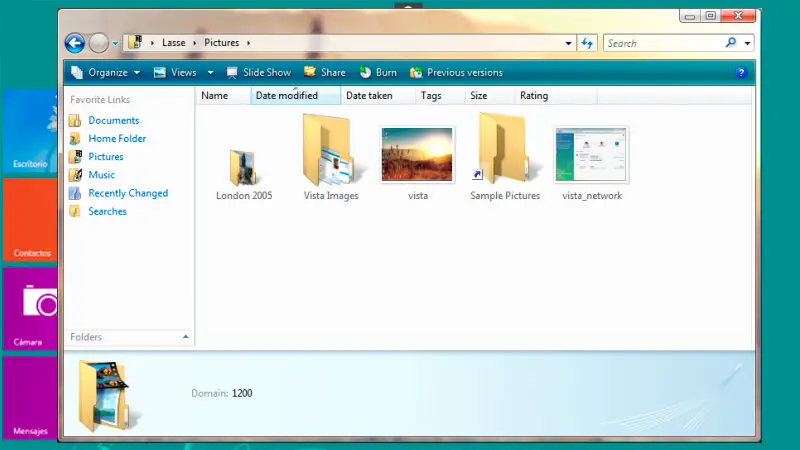Click the Burn toolbar button
800x450 pixels.
[378, 72]
